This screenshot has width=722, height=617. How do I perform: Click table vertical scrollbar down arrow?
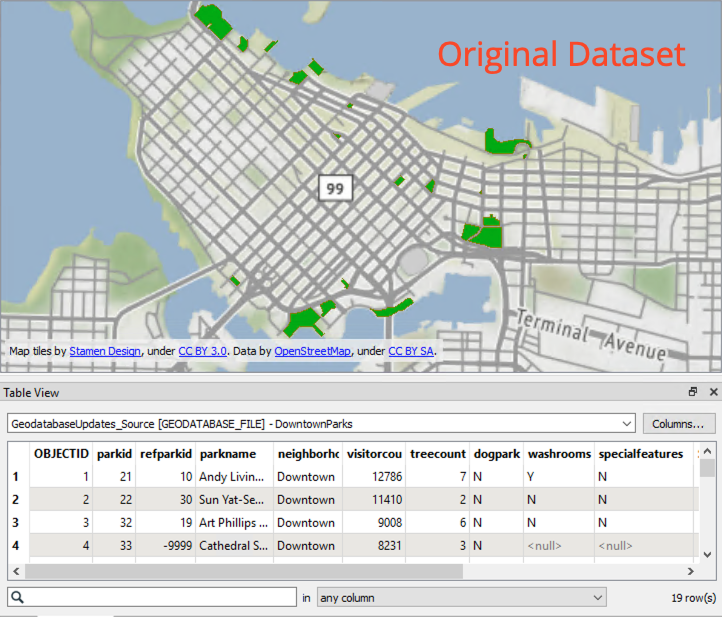tap(708, 554)
